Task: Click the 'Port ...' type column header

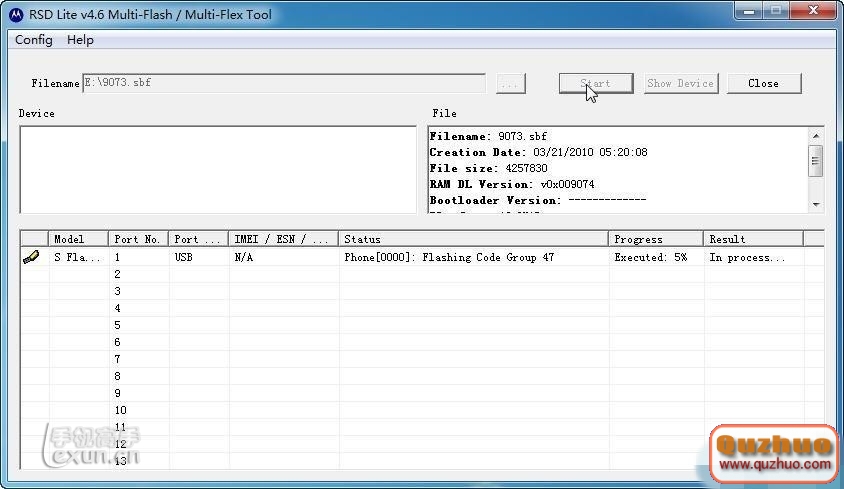Action: (x=199, y=239)
